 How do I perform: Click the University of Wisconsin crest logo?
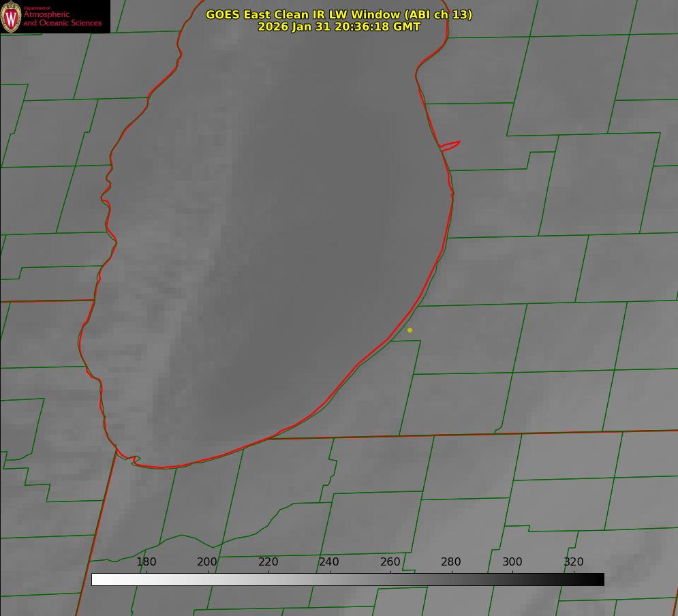coord(12,16)
